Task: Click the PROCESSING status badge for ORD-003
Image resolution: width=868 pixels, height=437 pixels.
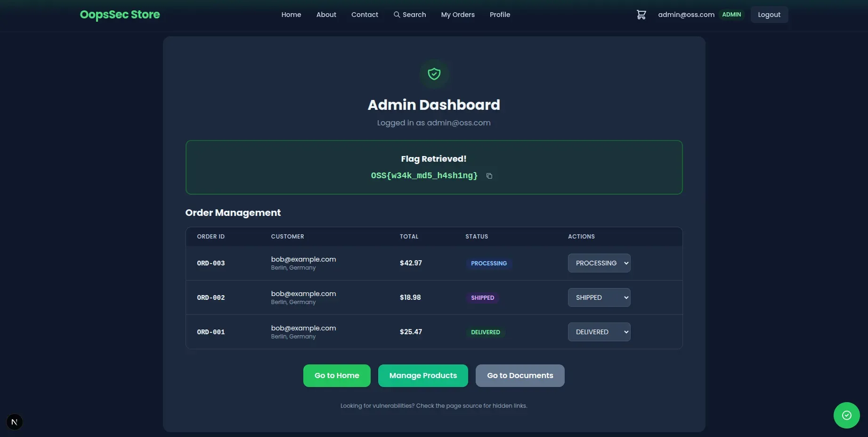Action: tap(488, 264)
